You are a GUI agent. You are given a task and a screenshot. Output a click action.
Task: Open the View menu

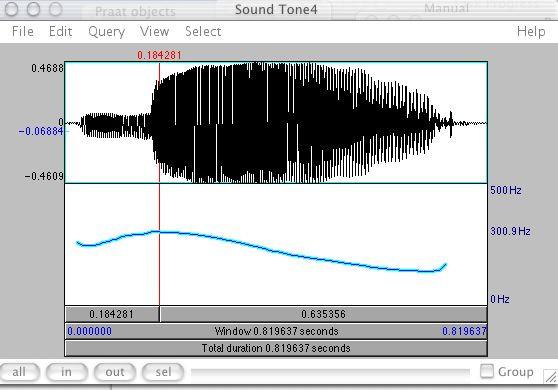[x=154, y=32]
